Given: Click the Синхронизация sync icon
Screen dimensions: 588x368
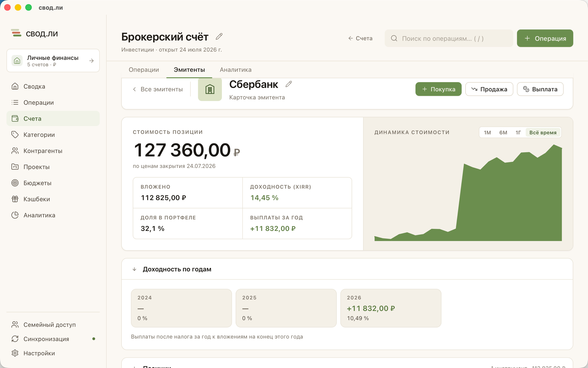Looking at the screenshot, I should [15, 339].
